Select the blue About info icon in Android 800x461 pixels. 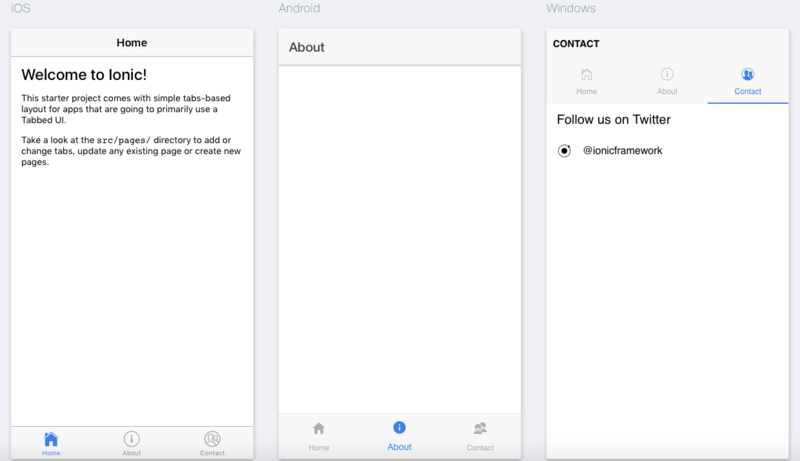[x=399, y=427]
